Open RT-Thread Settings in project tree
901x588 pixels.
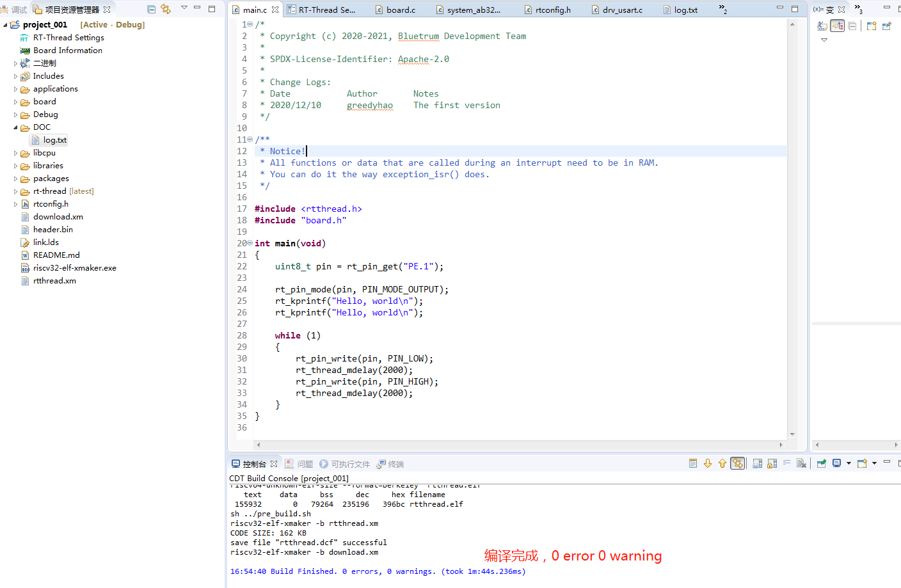click(68, 38)
